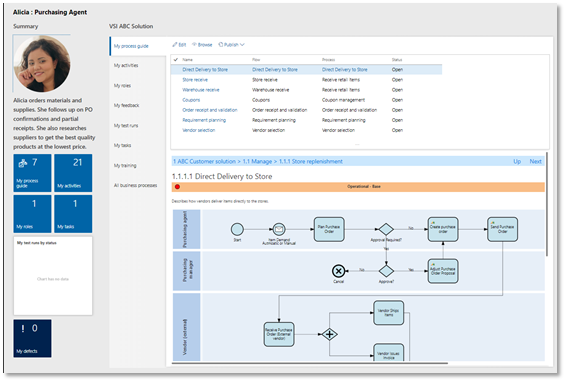Click the Coupon management process cell
The image size is (566, 382).
(343, 100)
